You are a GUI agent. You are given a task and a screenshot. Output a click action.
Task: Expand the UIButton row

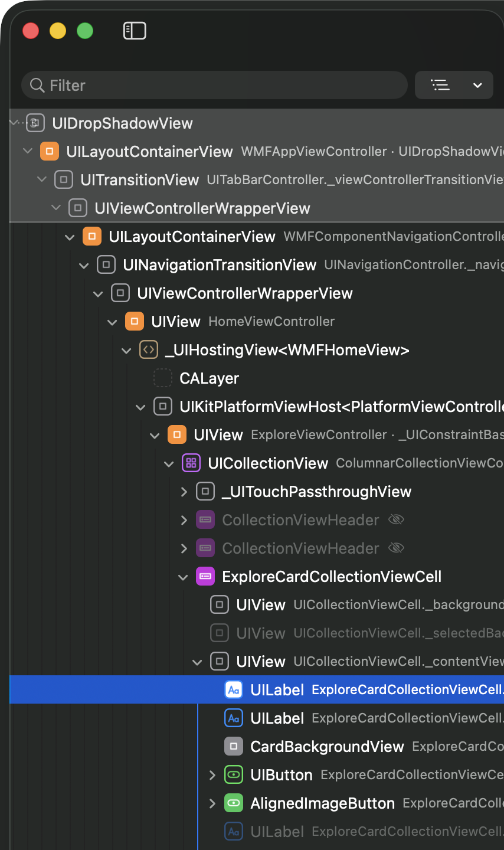[212, 774]
